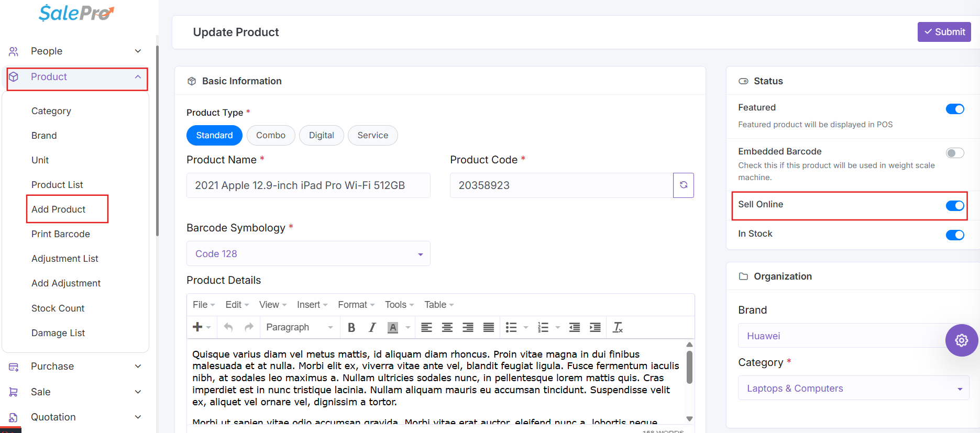
Task: Open the Paragraph style dropdown
Action: pos(299,327)
